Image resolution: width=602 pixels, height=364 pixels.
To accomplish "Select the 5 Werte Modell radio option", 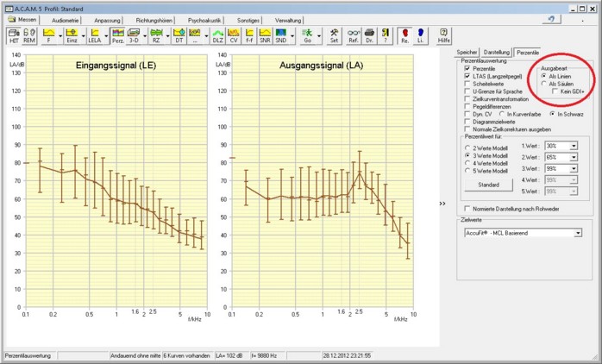I will [x=467, y=171].
